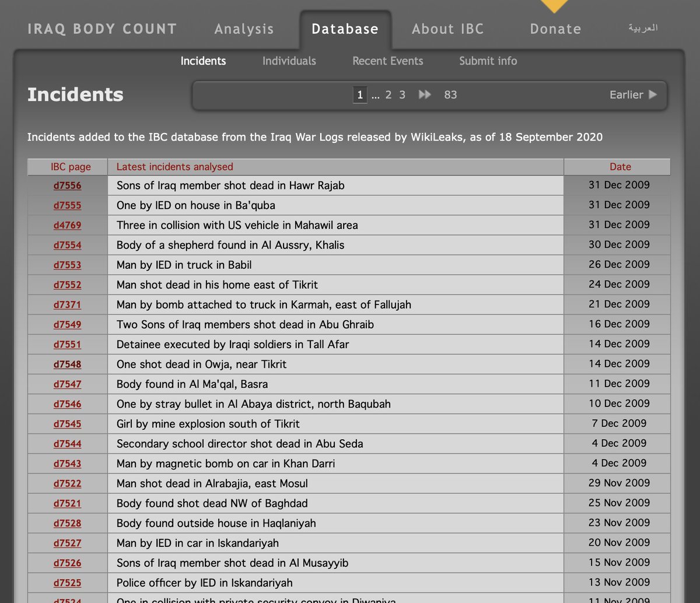700x603 pixels.
Task: Open incident d7525 about Iskandariyah police officer
Action: [x=66, y=583]
